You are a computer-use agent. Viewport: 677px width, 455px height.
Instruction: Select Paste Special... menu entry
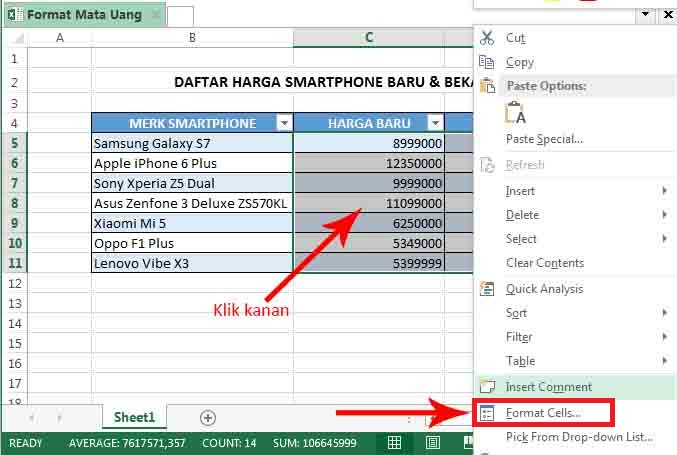click(x=544, y=139)
